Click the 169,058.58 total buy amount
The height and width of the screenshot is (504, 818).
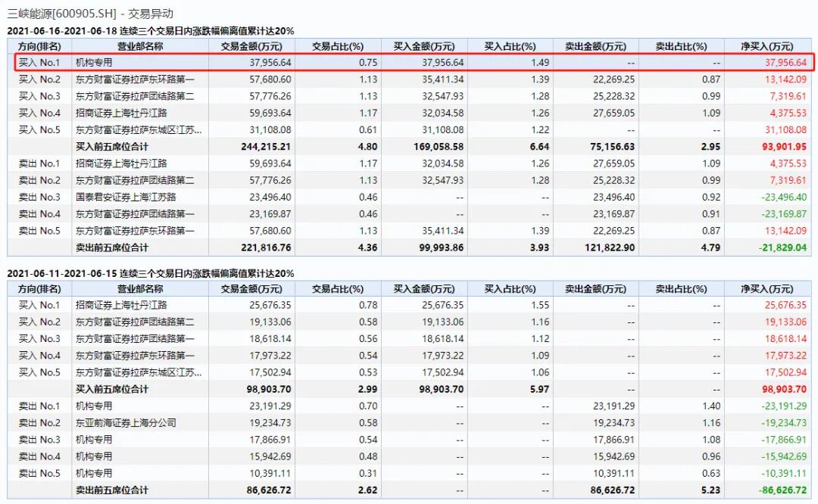439,147
